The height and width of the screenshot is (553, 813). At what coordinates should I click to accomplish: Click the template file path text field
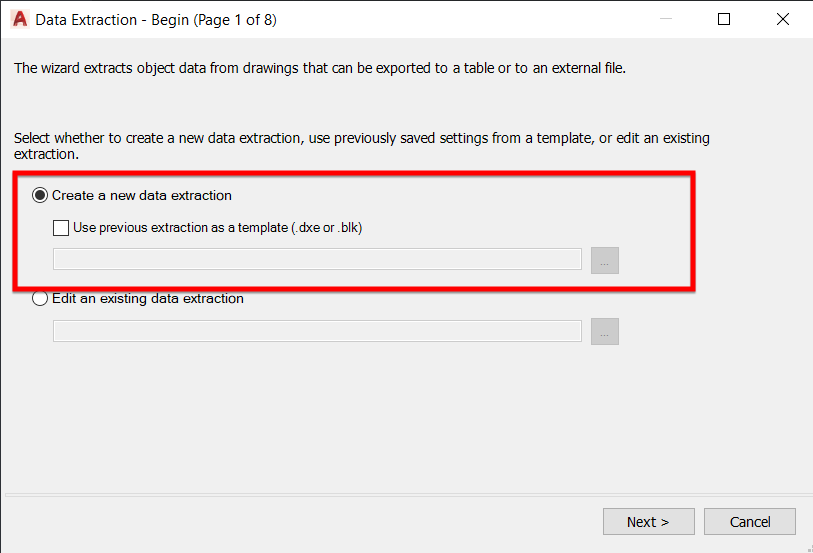[x=317, y=259]
